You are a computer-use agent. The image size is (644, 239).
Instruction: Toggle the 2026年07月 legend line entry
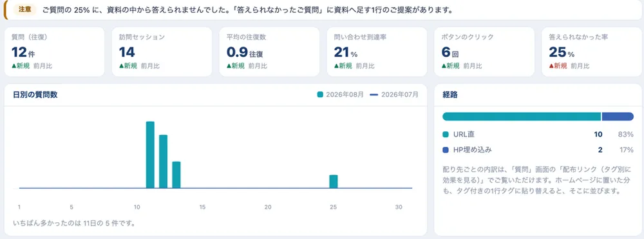394,95
